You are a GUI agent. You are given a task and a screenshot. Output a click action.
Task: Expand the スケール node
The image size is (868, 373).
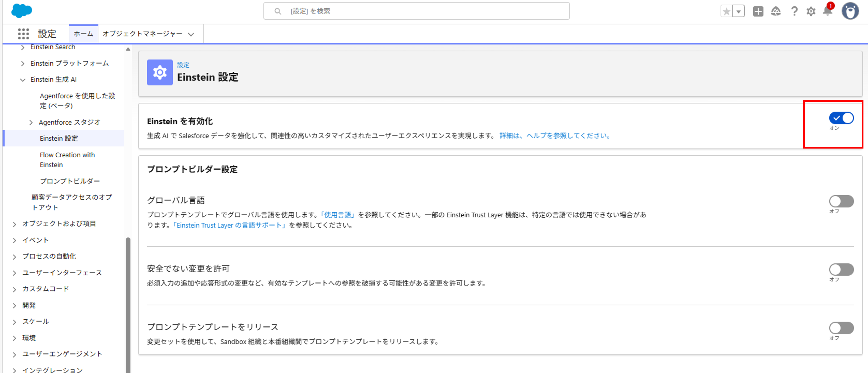coord(14,322)
